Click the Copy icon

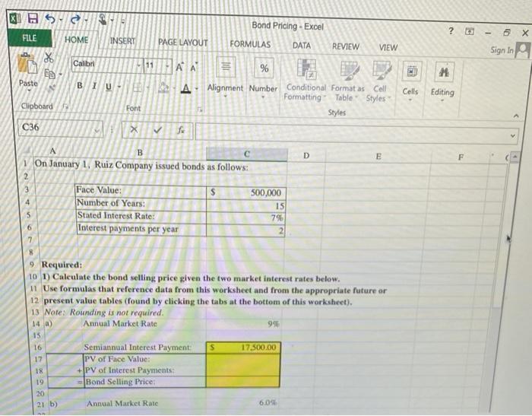(x=50, y=73)
